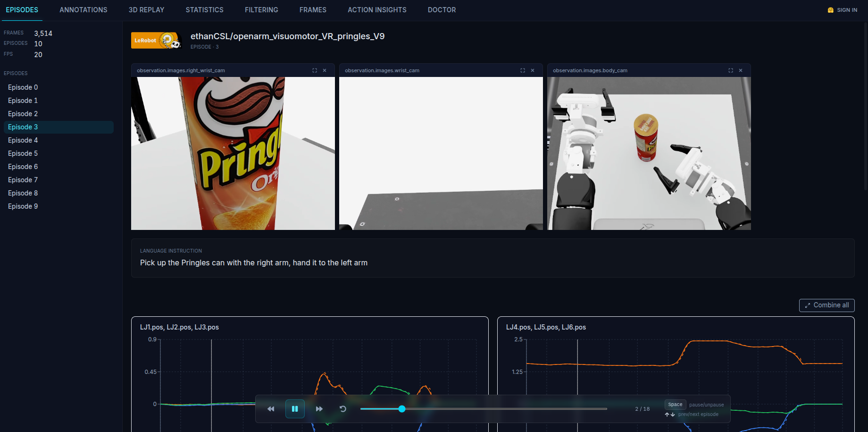Image resolution: width=868 pixels, height=432 pixels.
Task: Click the LJ1.pos, LJ2.pos, LJ3.pos chart title
Action: [x=179, y=327]
